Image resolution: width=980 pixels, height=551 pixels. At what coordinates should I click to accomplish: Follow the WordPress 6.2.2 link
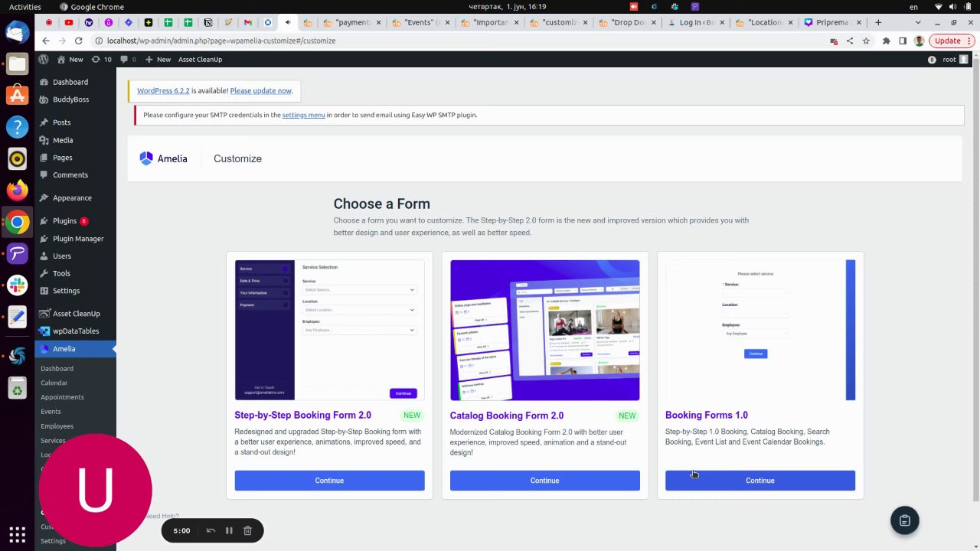[163, 90]
